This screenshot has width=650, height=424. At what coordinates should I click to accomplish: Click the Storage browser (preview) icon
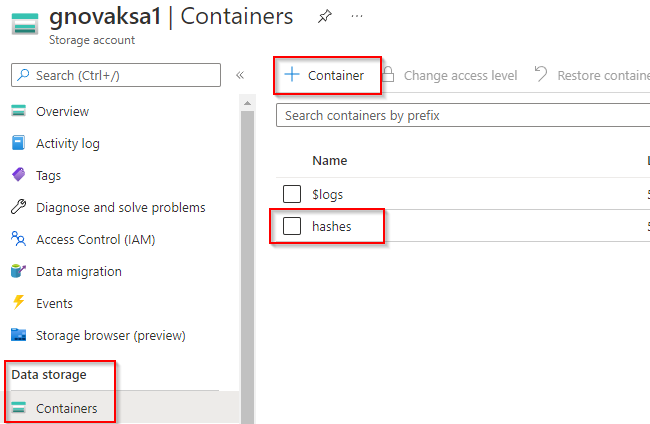(18, 335)
